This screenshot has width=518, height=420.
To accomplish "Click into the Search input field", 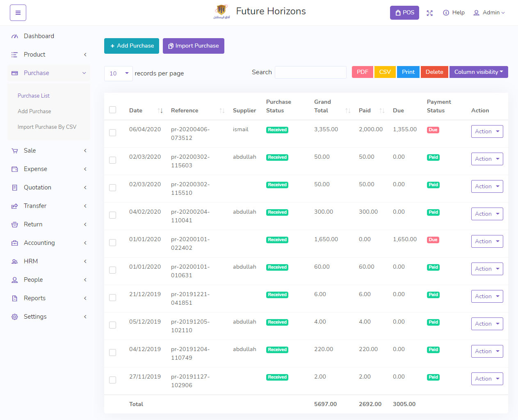I will pos(310,73).
